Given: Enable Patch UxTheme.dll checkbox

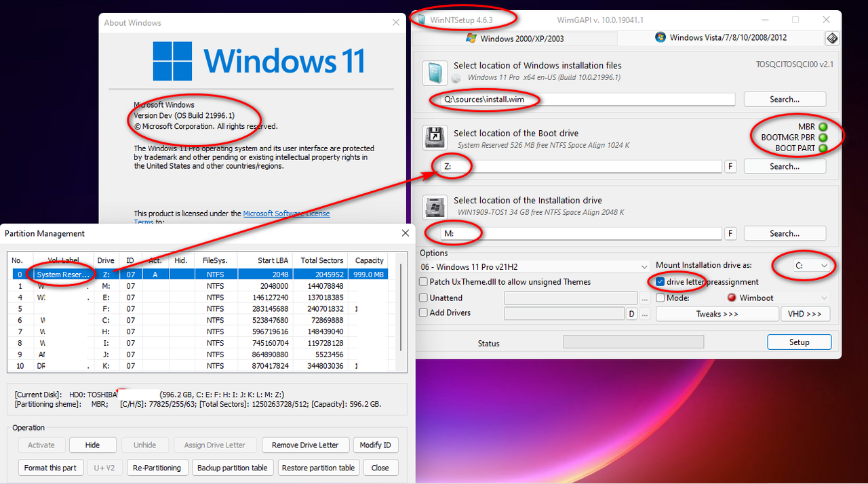Looking at the screenshot, I should (423, 282).
